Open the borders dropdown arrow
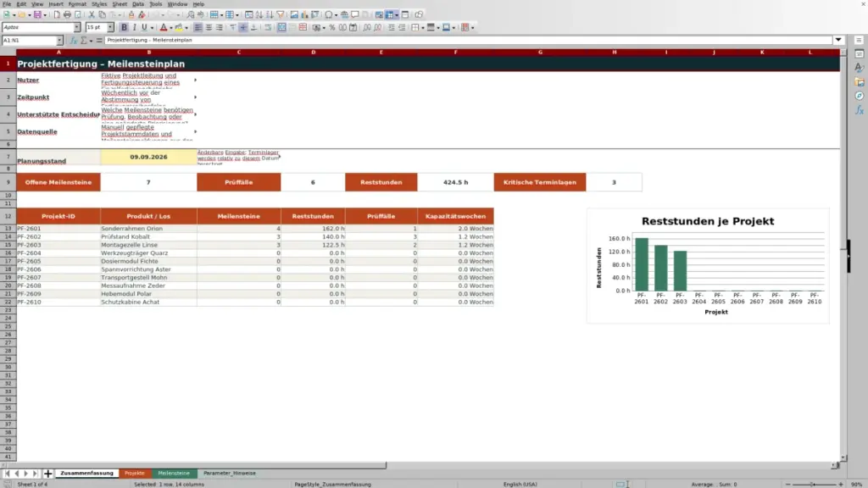 coord(423,28)
